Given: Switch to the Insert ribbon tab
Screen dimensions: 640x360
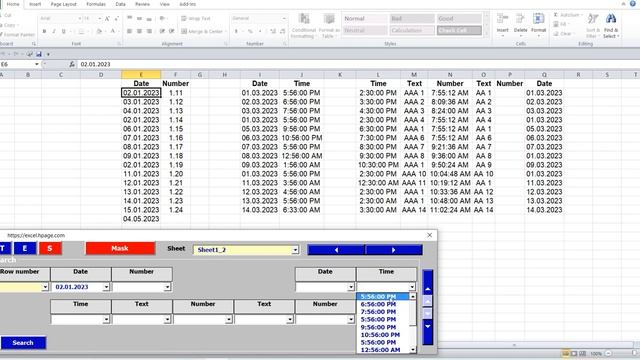Looking at the screenshot, I should click(x=35, y=4).
